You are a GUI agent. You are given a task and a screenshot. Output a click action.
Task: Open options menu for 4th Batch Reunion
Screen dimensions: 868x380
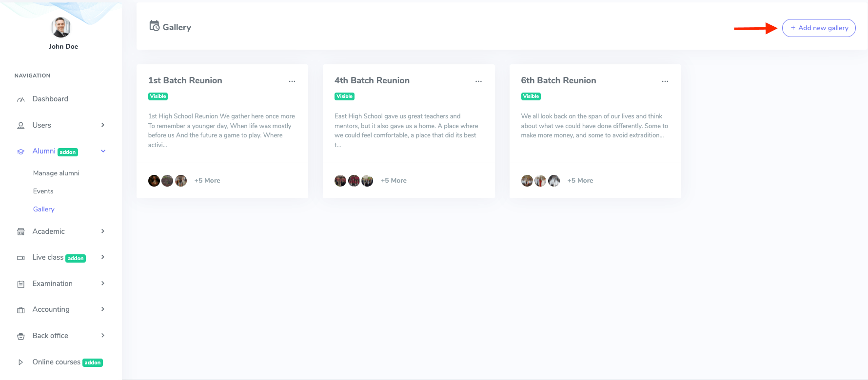(x=478, y=81)
